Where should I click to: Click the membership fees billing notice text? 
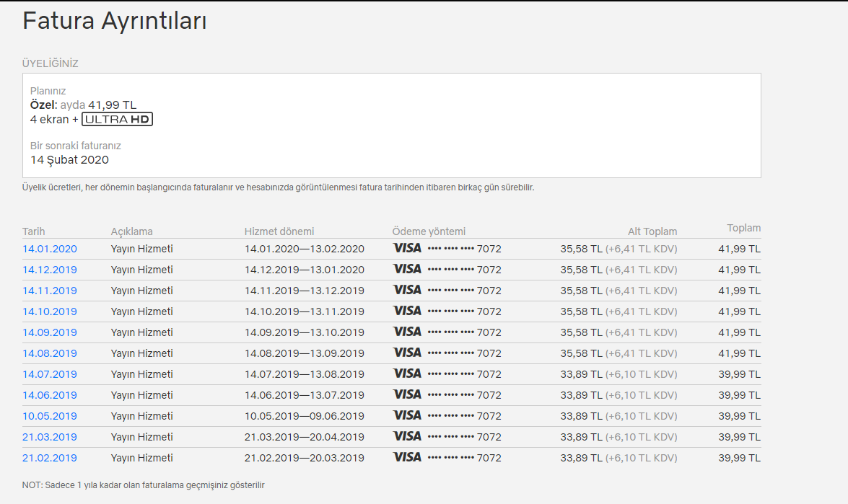pos(278,187)
